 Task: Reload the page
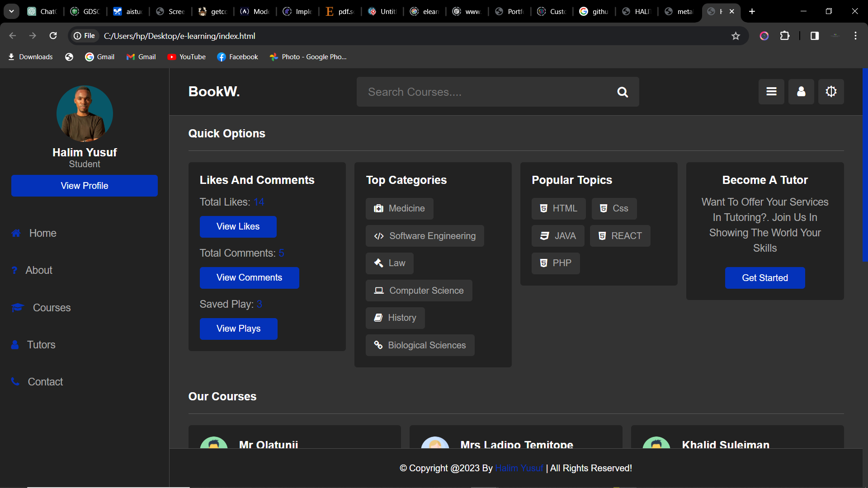(53, 36)
